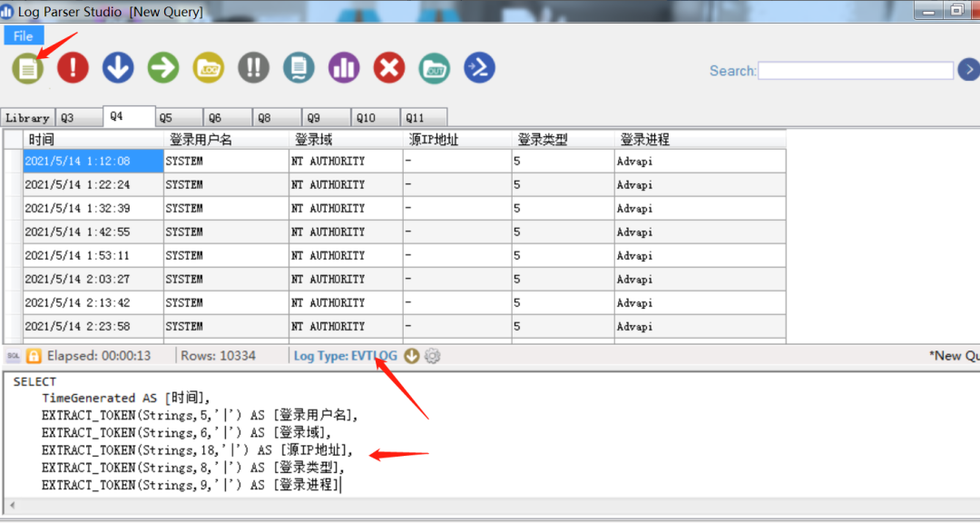The width and height of the screenshot is (980, 523).
Task: Switch to the Library tab
Action: point(27,118)
